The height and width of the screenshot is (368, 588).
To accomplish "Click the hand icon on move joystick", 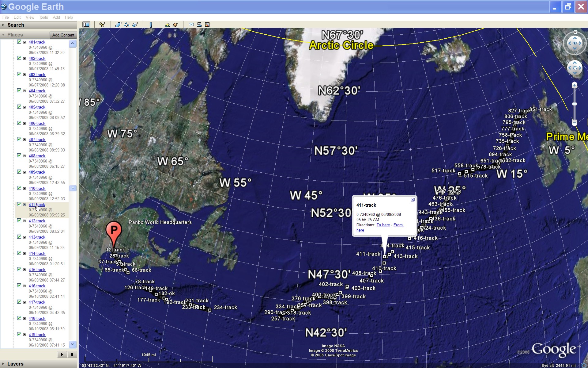I will 575,68.
